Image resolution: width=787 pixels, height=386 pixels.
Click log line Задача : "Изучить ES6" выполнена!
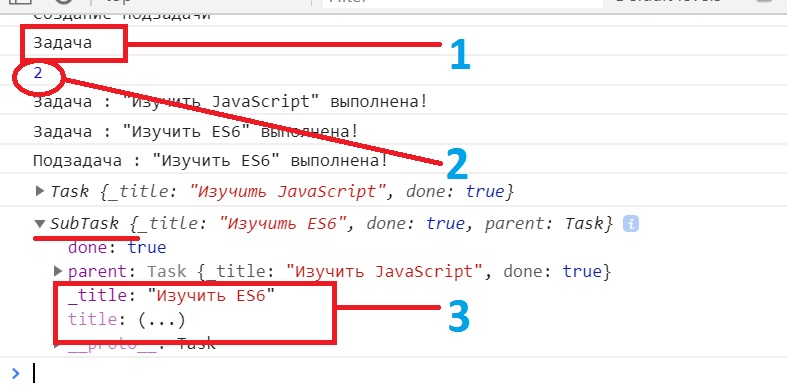point(196,132)
